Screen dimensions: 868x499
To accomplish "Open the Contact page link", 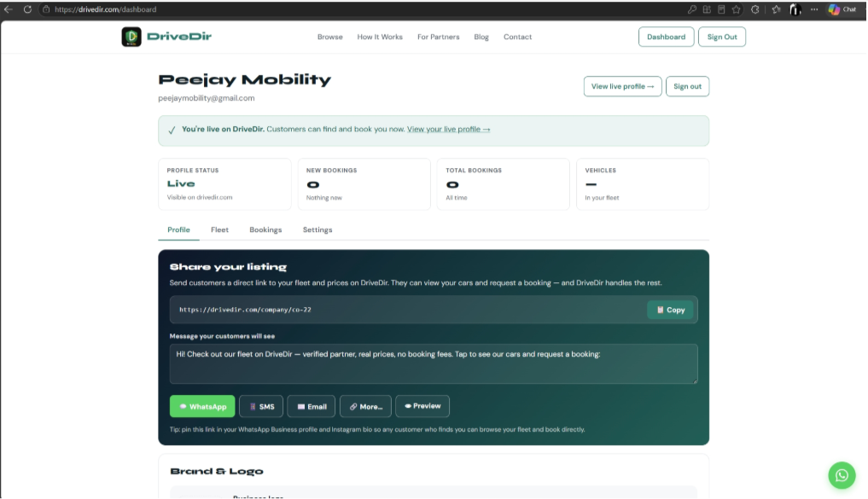I will point(517,37).
